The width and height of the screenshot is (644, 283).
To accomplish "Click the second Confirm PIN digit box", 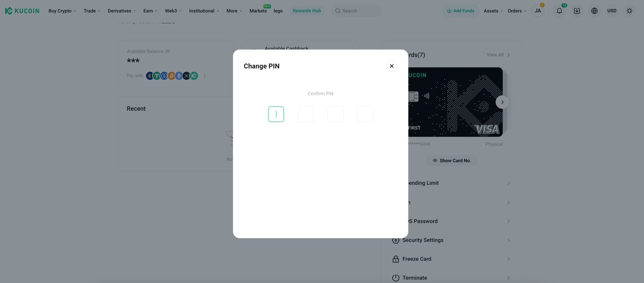I will [x=306, y=114].
